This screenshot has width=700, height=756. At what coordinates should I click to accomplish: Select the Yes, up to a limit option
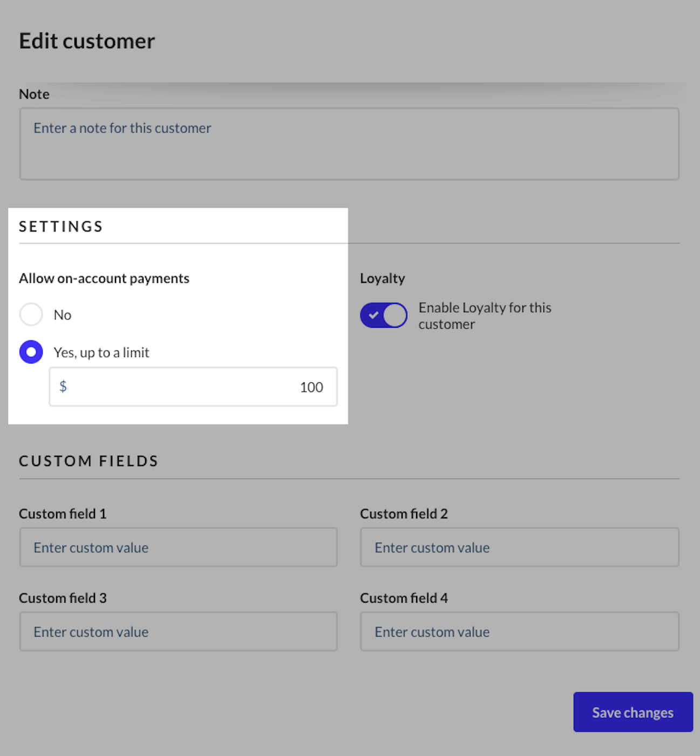pyautogui.click(x=31, y=352)
